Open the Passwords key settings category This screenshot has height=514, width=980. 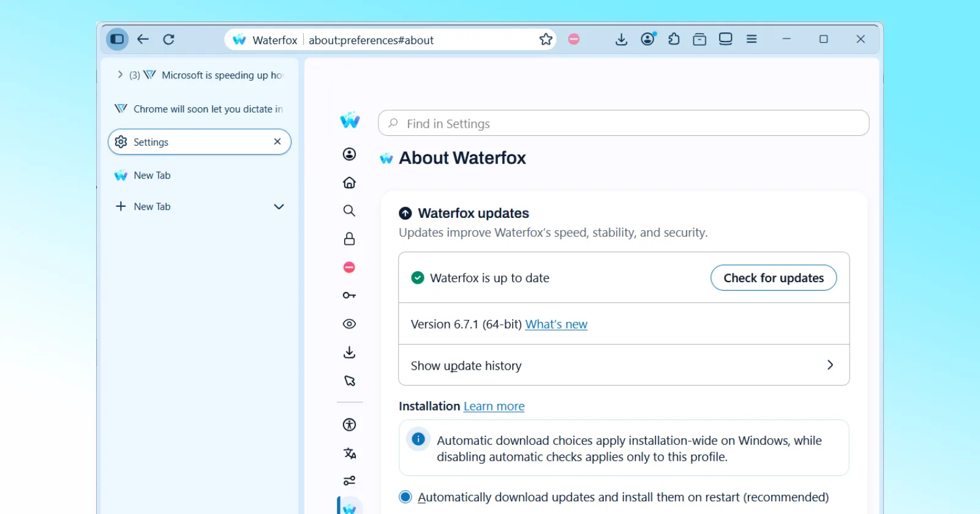(x=349, y=296)
